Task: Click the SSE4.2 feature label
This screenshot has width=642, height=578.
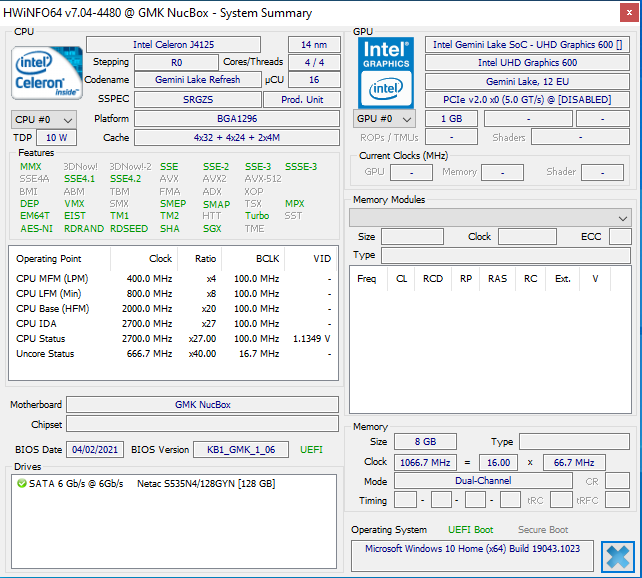Action: pos(125,179)
